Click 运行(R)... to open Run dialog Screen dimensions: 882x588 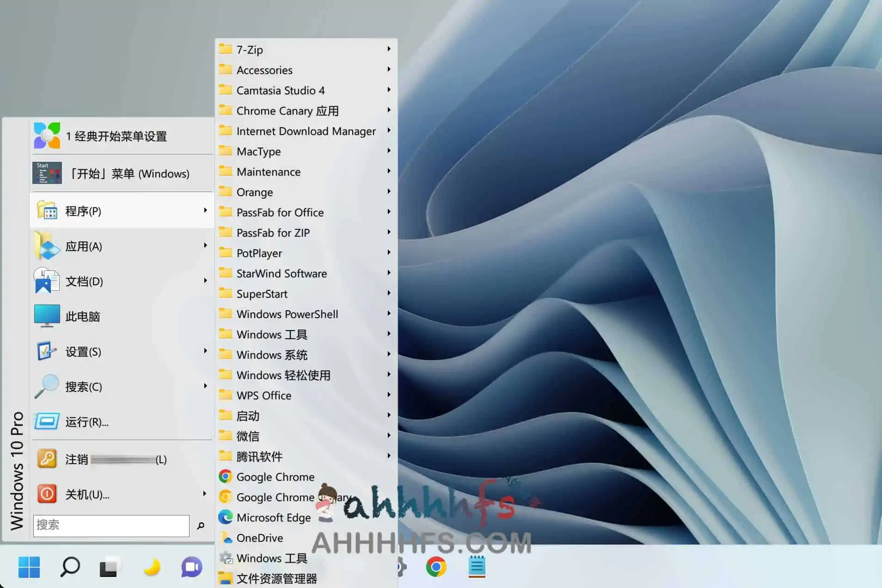click(88, 421)
